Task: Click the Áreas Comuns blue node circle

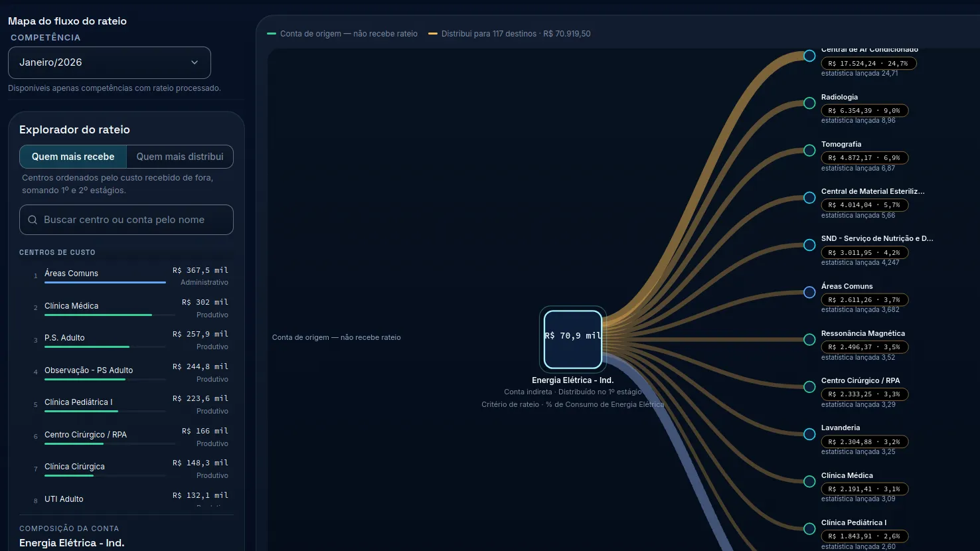Action: click(809, 292)
